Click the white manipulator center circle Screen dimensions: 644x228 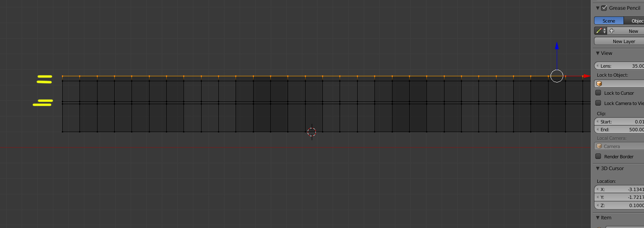(557, 76)
